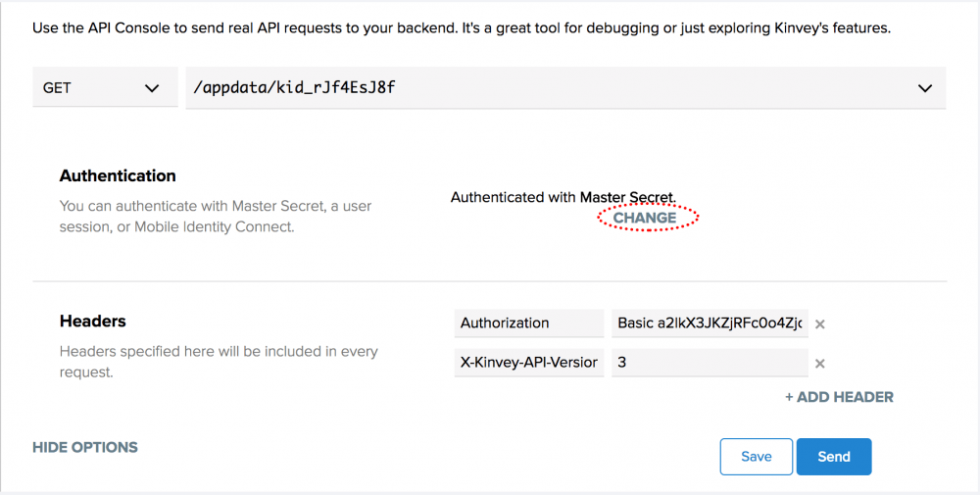Image resolution: width=980 pixels, height=495 pixels.
Task: Click the Authentication section heading
Action: [118, 176]
